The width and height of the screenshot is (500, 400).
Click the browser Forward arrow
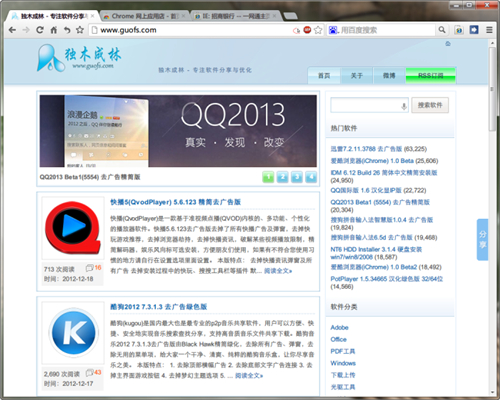coord(26,30)
